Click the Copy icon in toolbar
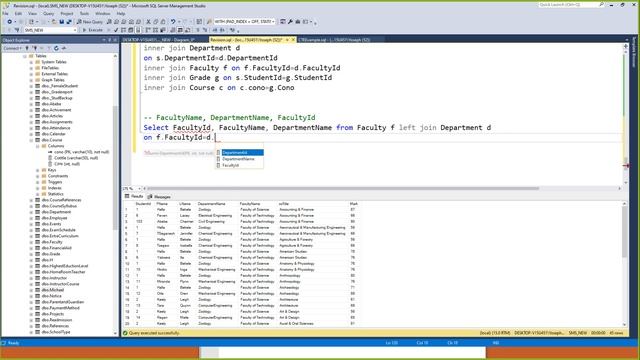The image size is (640, 360). tap(156, 22)
